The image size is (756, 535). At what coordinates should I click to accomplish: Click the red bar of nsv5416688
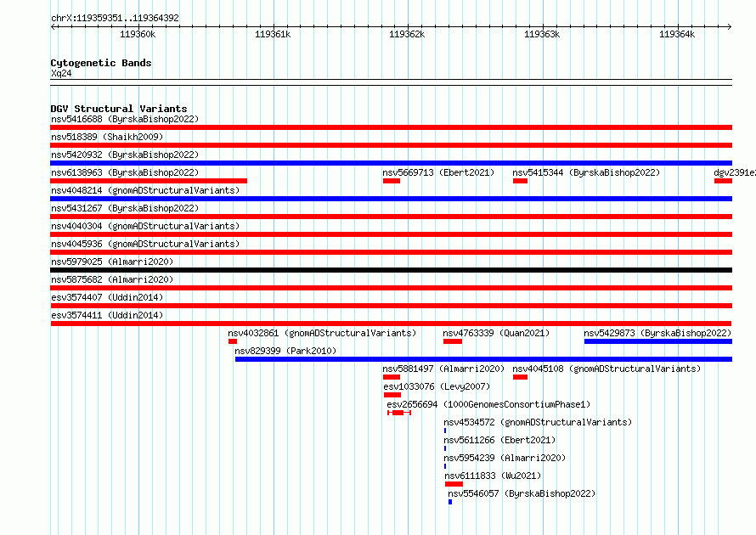pos(391,127)
